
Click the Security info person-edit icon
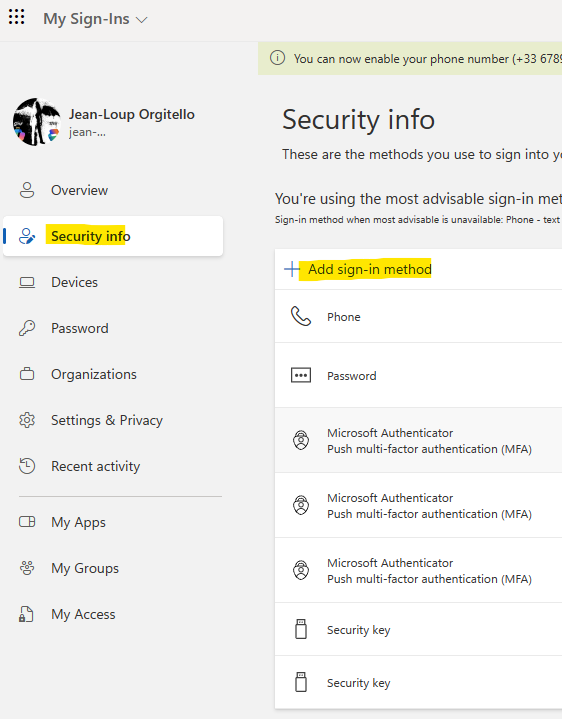(27, 236)
